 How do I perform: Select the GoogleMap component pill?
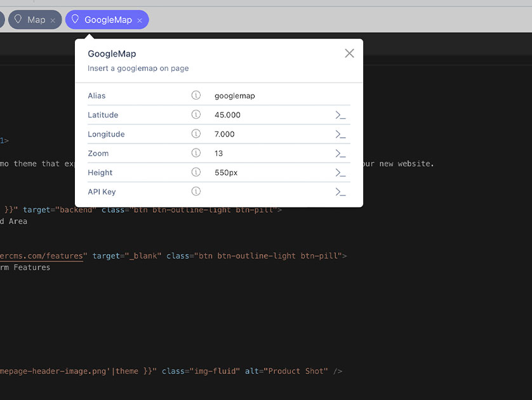click(107, 20)
